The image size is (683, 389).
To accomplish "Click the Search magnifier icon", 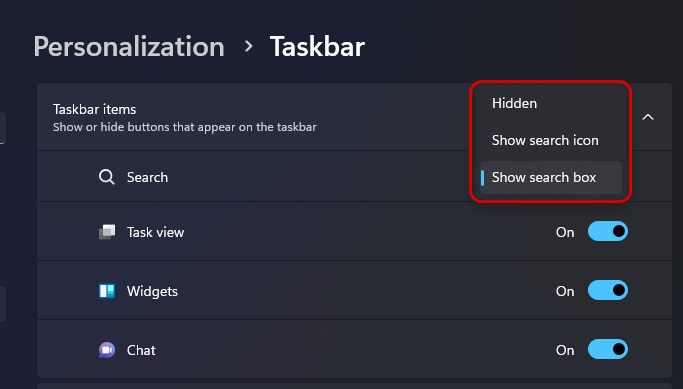I will (107, 177).
